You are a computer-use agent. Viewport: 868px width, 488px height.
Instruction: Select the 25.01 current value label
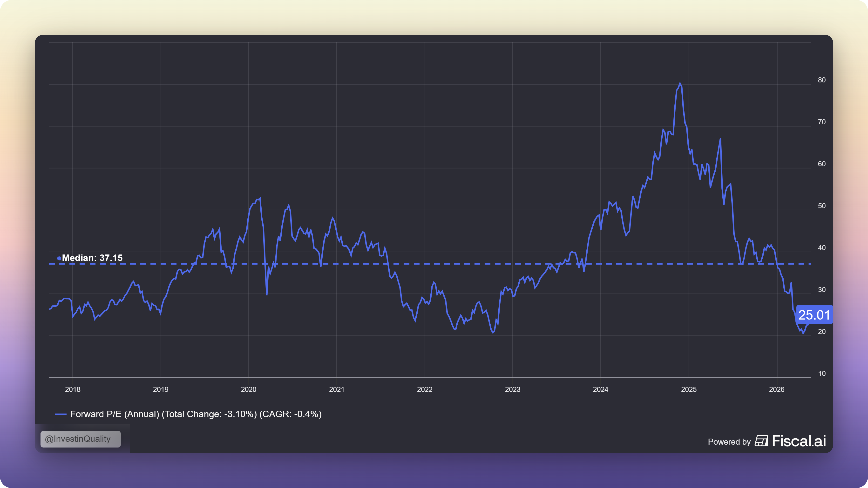[x=814, y=314]
